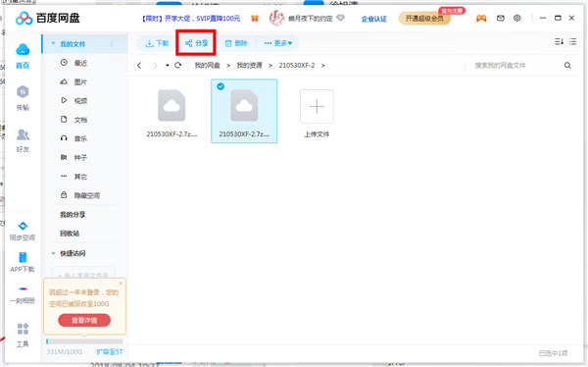Open the game controller icon
The height and width of the screenshot is (367, 588).
click(481, 18)
